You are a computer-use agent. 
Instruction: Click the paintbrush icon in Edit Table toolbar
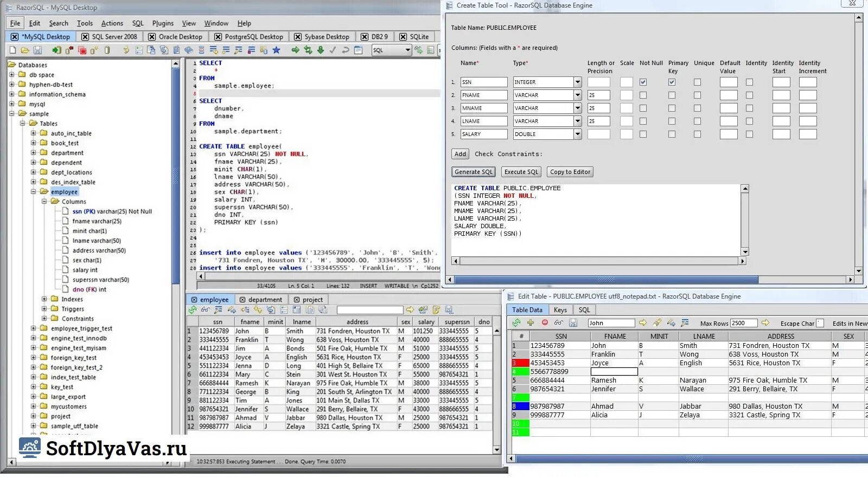657,322
